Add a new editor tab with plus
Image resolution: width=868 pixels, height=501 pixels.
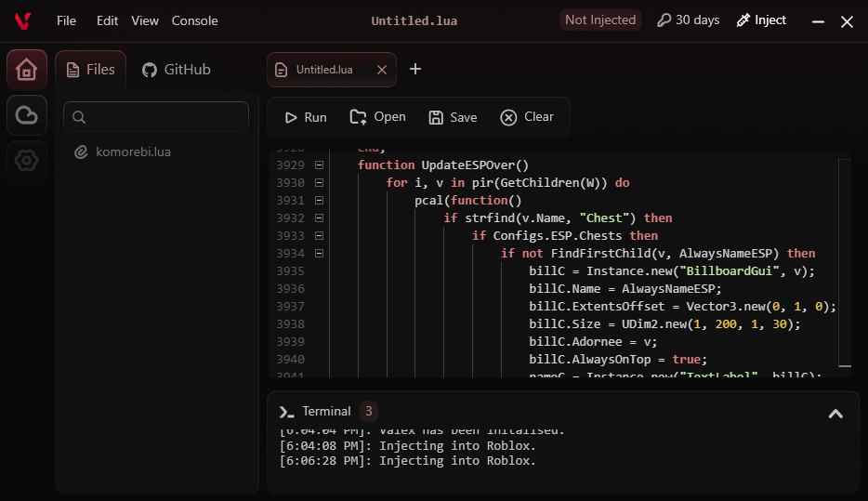[x=415, y=69]
